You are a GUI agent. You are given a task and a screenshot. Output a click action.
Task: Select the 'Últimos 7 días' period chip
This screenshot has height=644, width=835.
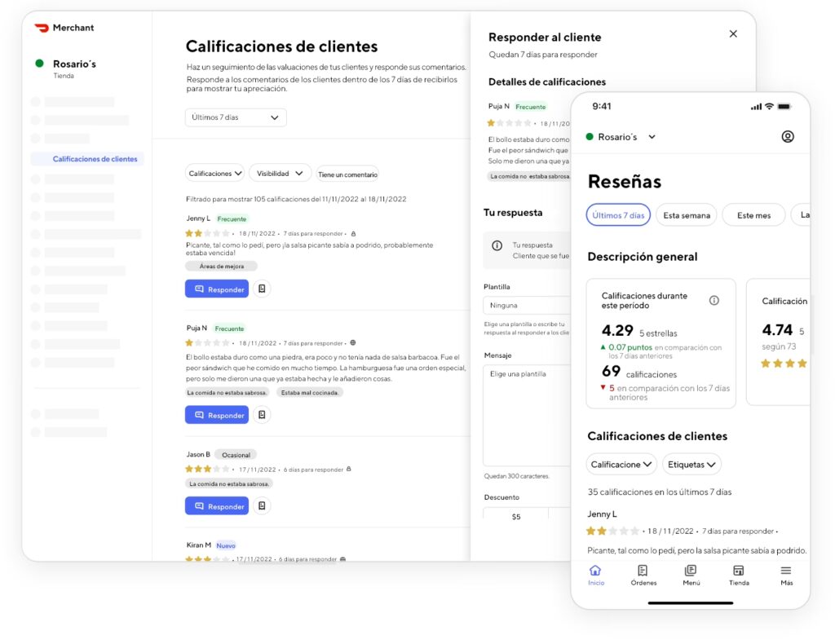pyautogui.click(x=618, y=215)
